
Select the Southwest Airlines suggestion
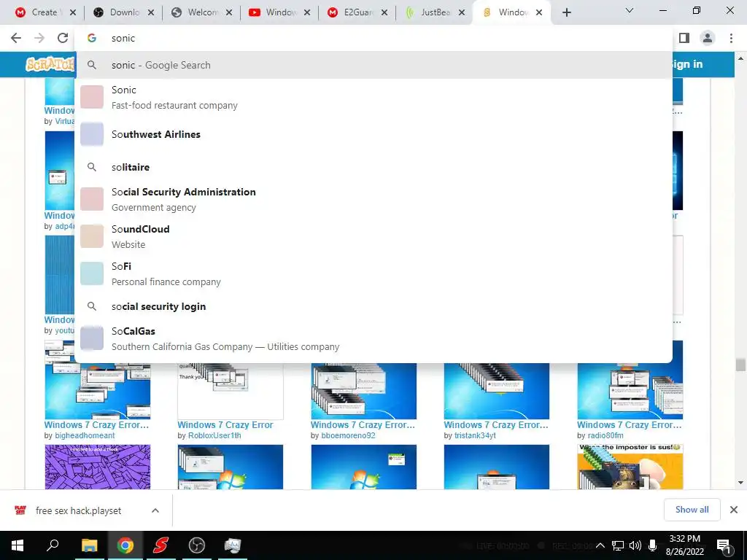click(x=373, y=134)
